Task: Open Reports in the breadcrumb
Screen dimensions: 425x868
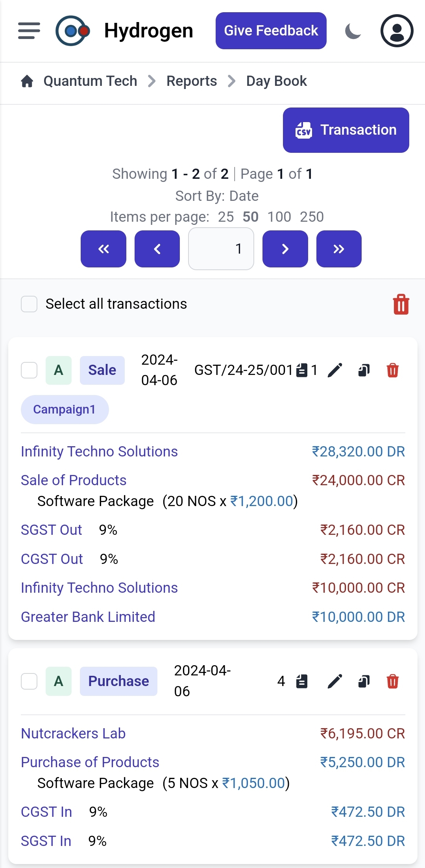Action: tap(192, 81)
